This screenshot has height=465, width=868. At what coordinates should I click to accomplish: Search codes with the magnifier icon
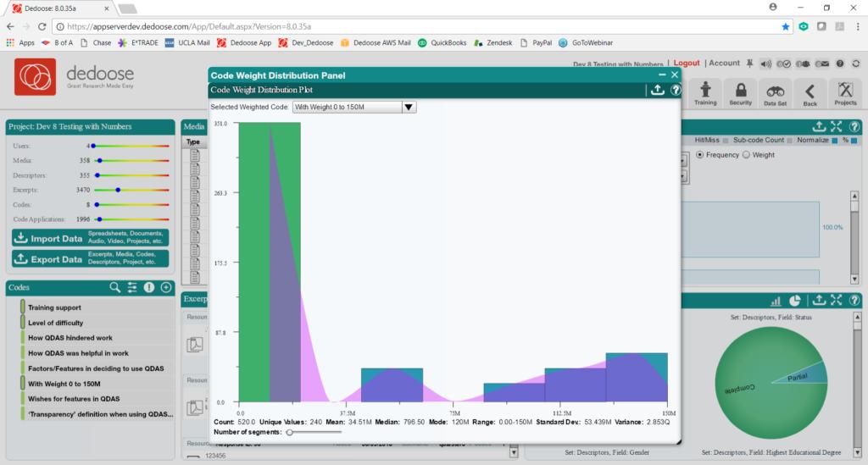[x=114, y=287]
